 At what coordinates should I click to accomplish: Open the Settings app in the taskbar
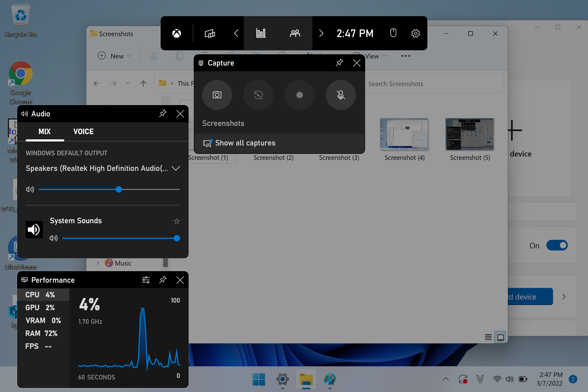(282, 379)
